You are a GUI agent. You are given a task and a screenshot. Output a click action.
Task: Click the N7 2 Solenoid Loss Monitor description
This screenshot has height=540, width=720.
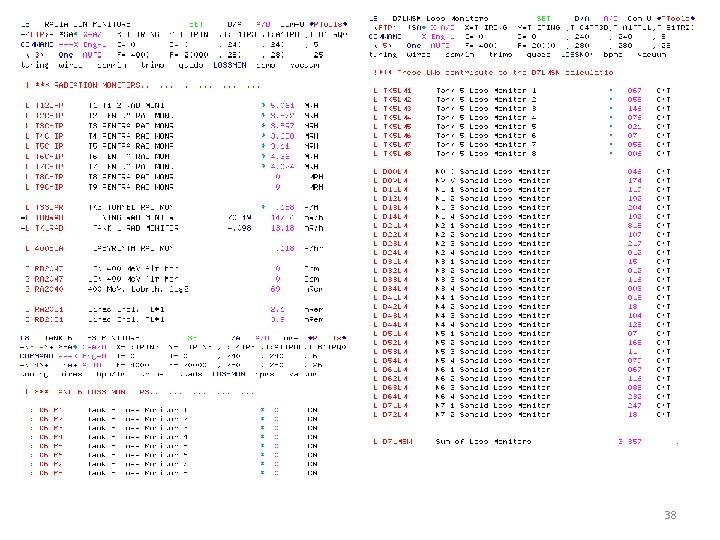pyautogui.click(x=493, y=415)
